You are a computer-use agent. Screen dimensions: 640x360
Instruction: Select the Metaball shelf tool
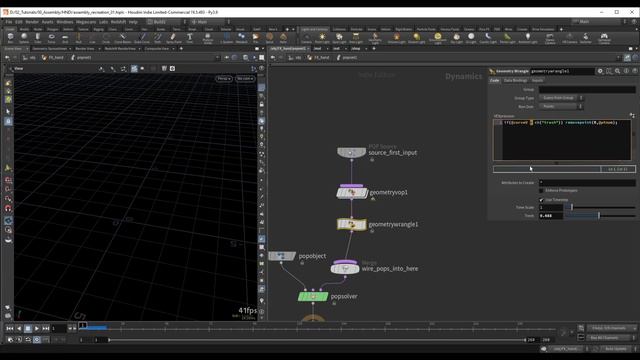241,38
